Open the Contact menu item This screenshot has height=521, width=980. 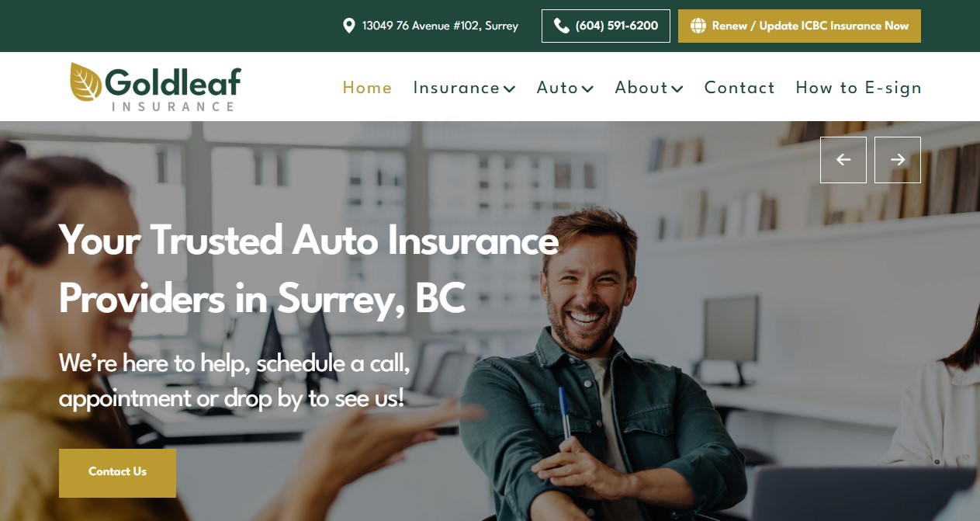pyautogui.click(x=739, y=88)
